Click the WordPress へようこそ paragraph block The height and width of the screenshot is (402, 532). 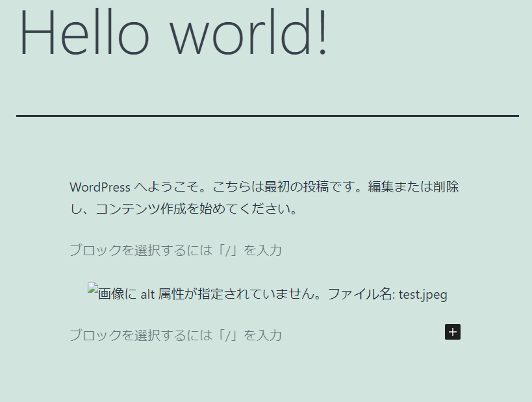click(264, 197)
